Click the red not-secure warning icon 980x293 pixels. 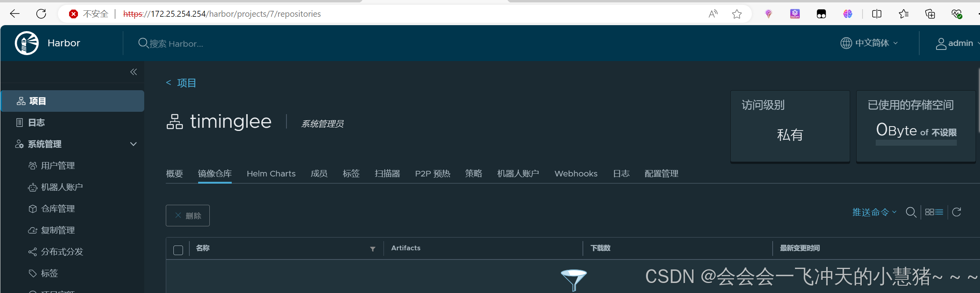click(x=74, y=14)
